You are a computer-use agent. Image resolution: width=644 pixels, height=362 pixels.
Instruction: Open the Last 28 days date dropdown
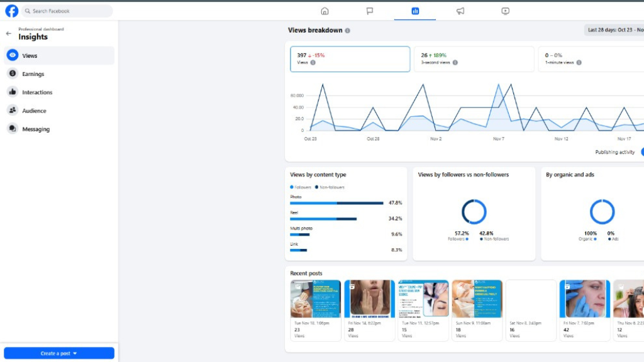coord(613,30)
